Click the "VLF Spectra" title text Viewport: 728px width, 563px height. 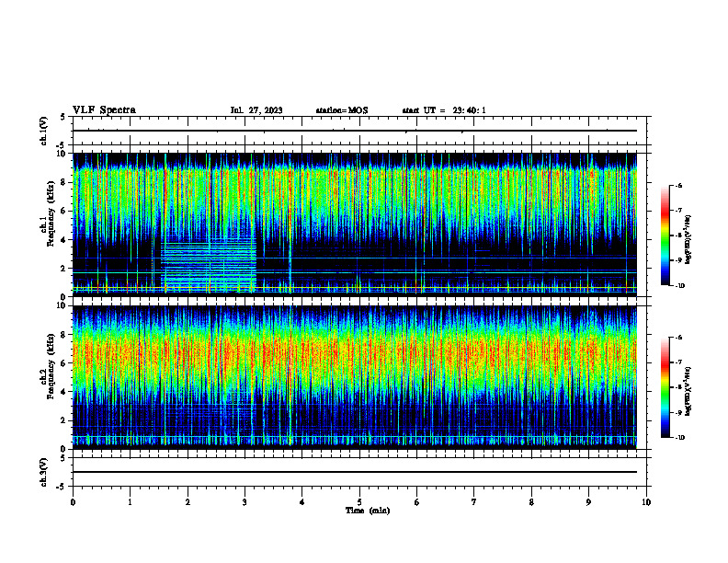[x=104, y=110]
